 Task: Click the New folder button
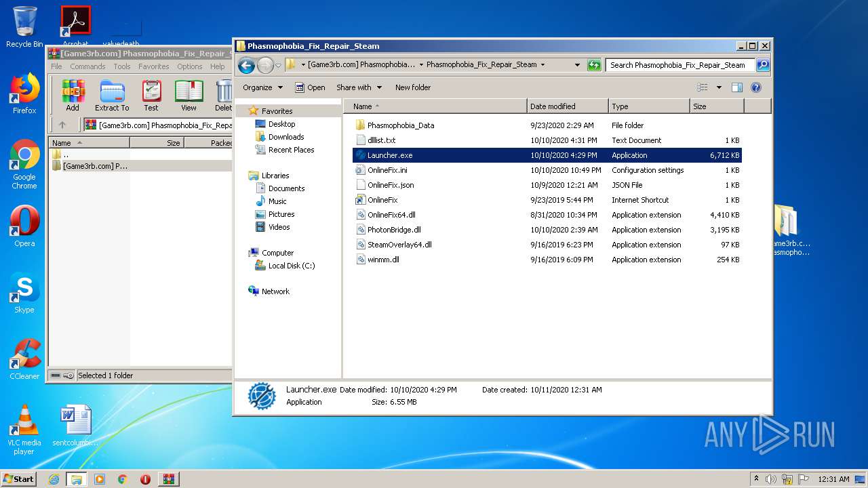pyautogui.click(x=412, y=87)
